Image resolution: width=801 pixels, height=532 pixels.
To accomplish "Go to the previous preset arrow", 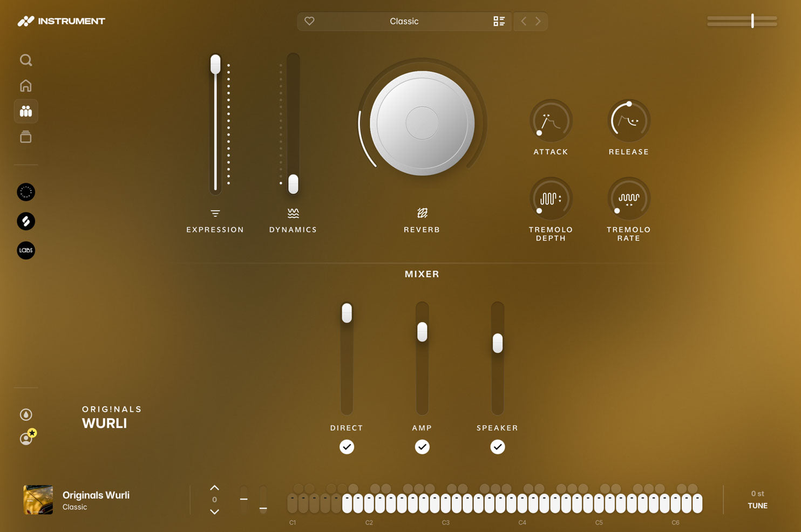I will point(524,21).
